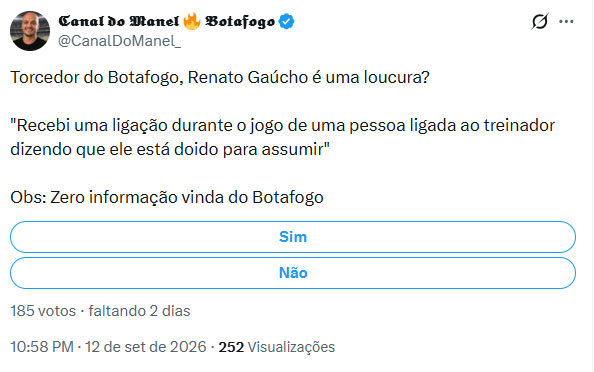The height and width of the screenshot is (372, 594).
Task: Click the faltando 2 dias label
Action: click(139, 311)
